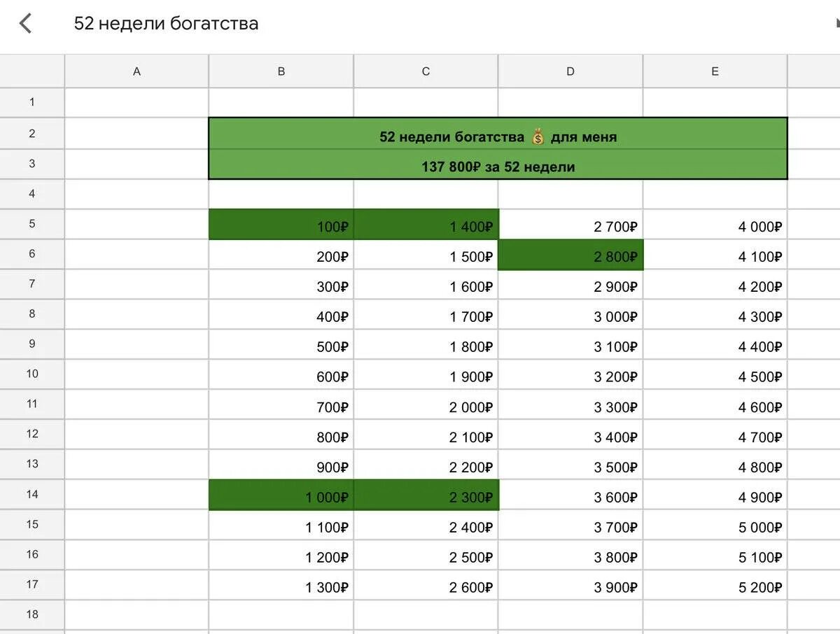The height and width of the screenshot is (634, 840).
Task: Select column B header
Action: [281, 71]
